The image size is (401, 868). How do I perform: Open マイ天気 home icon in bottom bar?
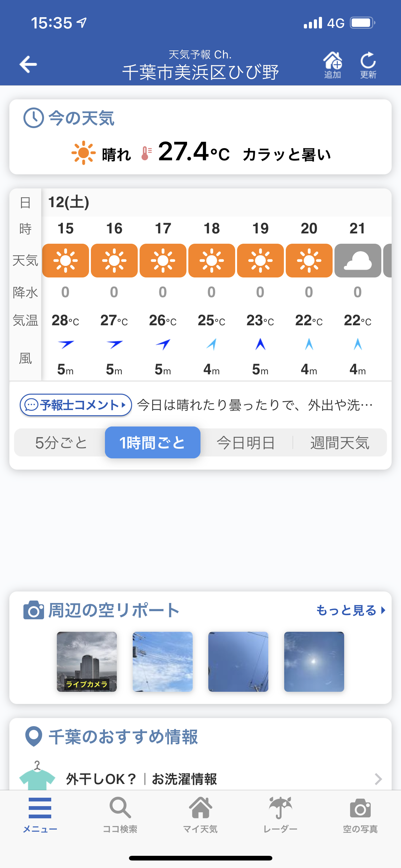[200, 814]
